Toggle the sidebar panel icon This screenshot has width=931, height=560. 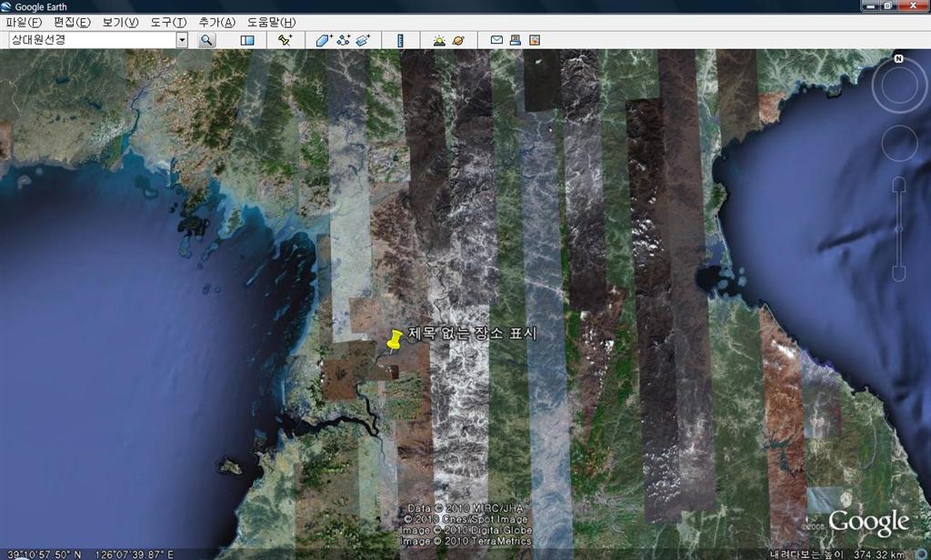(x=247, y=40)
